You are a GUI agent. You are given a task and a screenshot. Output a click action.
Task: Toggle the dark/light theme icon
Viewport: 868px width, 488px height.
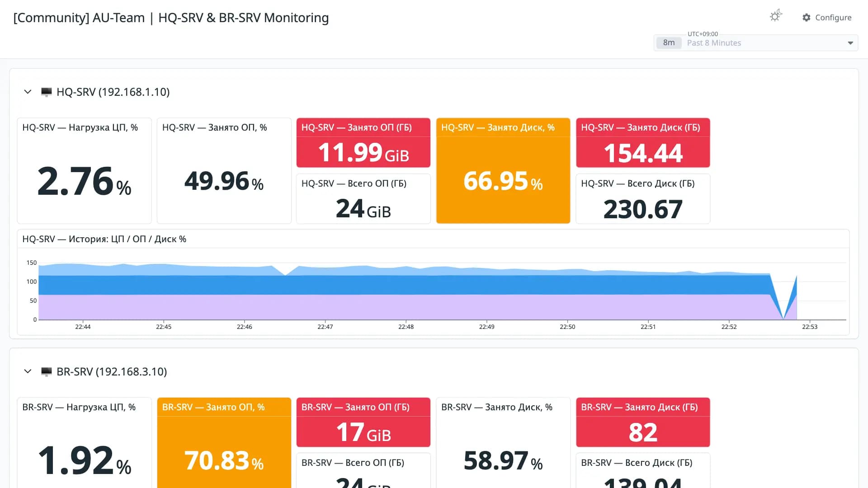tap(776, 16)
